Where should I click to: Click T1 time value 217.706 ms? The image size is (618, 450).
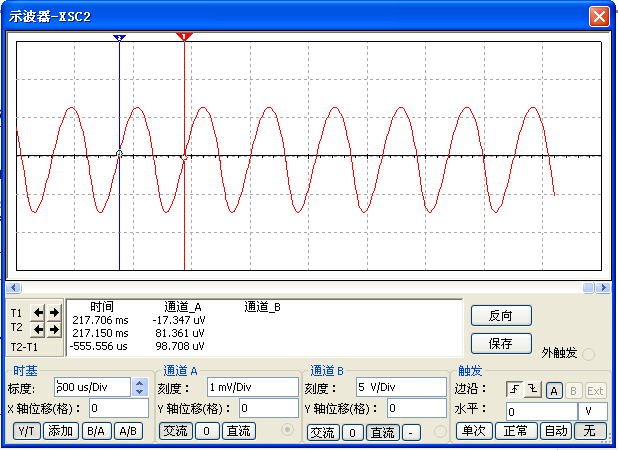point(101,320)
